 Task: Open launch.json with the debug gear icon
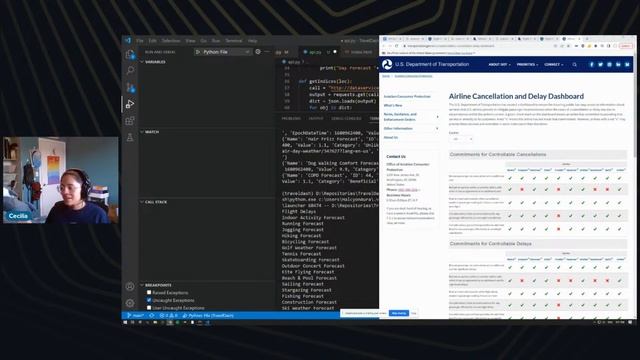[x=258, y=52]
